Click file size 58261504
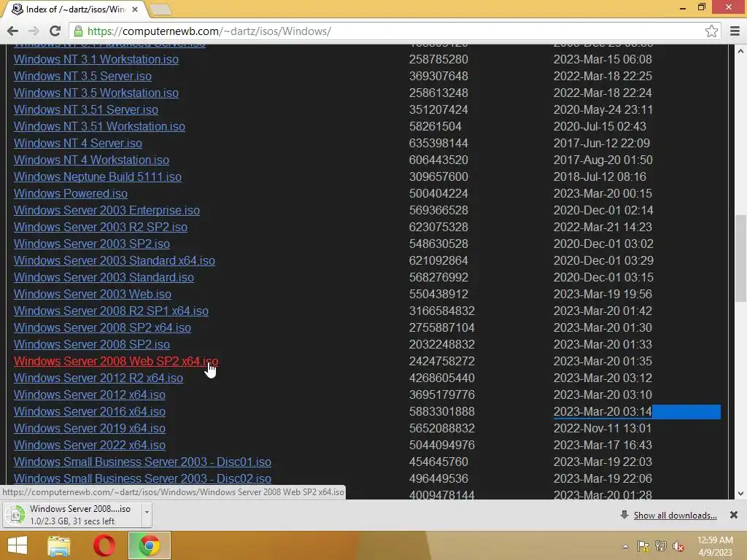 coord(435,127)
